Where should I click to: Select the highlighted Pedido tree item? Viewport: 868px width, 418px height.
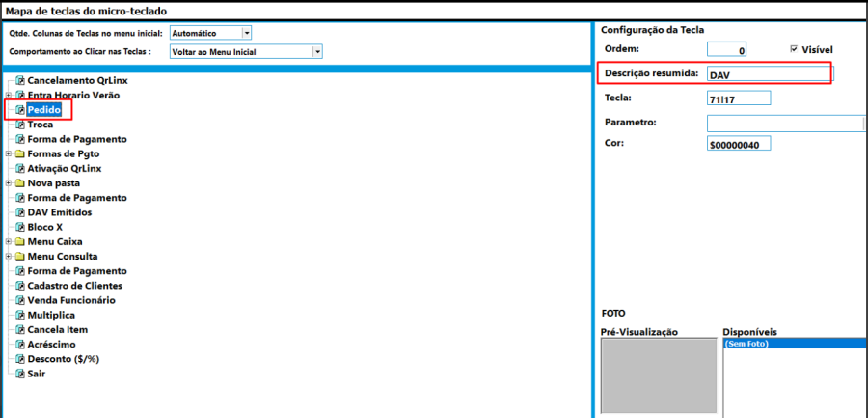(x=43, y=110)
